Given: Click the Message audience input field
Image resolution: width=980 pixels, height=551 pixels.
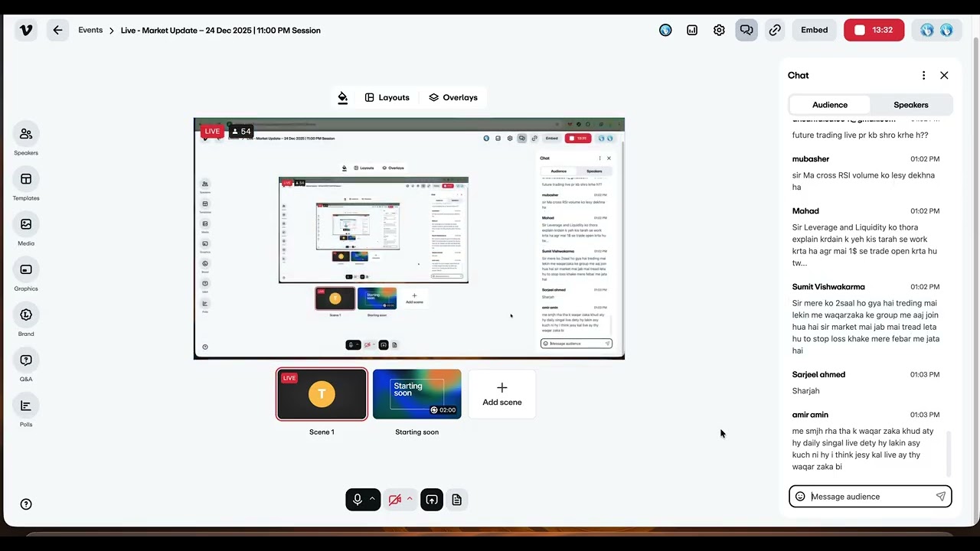Looking at the screenshot, I should 871,497.
